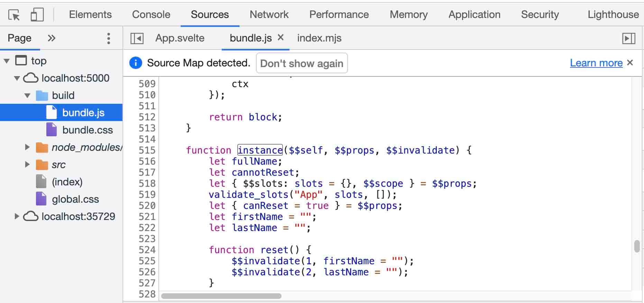Activate the inspect element picker icon
This screenshot has height=303, width=644.
[14, 15]
